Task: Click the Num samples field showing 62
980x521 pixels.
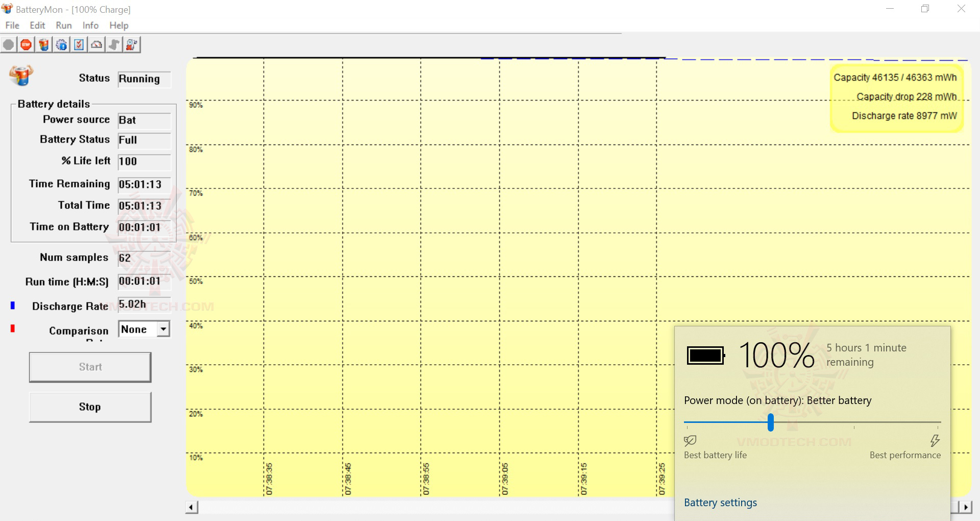Action: tap(144, 258)
